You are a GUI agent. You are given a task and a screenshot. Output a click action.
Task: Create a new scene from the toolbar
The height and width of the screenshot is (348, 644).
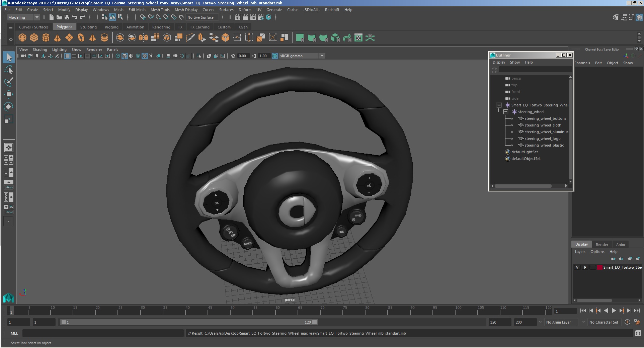(x=51, y=17)
